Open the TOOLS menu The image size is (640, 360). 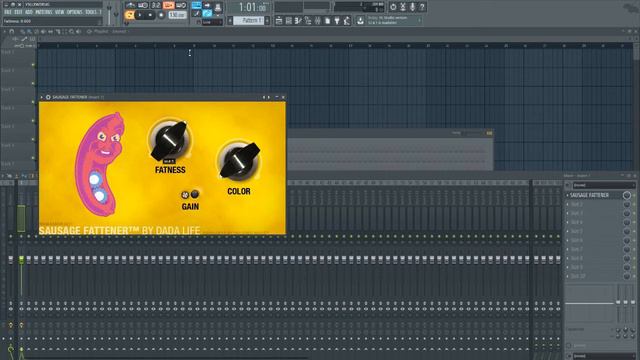(x=91, y=12)
